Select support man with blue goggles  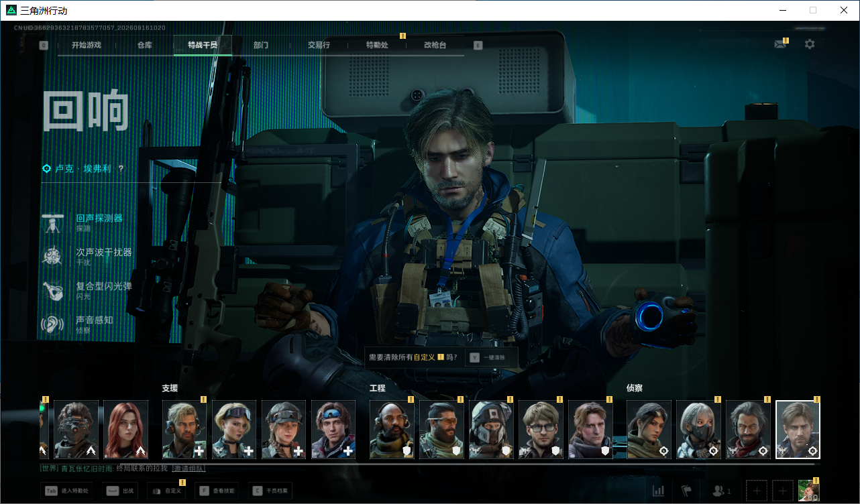coord(333,430)
